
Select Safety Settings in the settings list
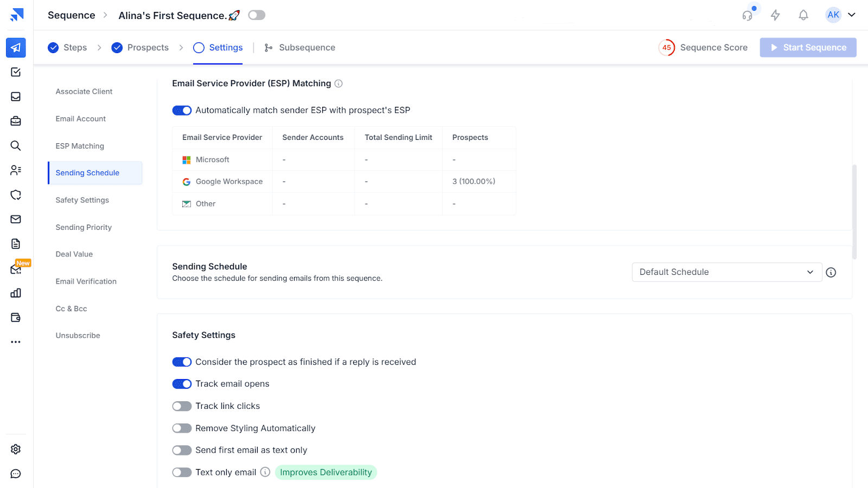click(82, 200)
